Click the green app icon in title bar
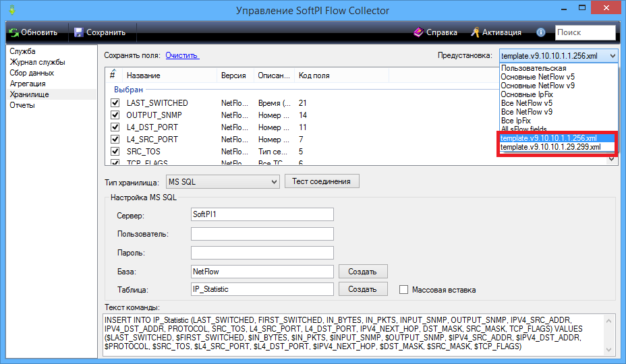Viewport: 626px width, 364px height. pyautogui.click(x=12, y=9)
